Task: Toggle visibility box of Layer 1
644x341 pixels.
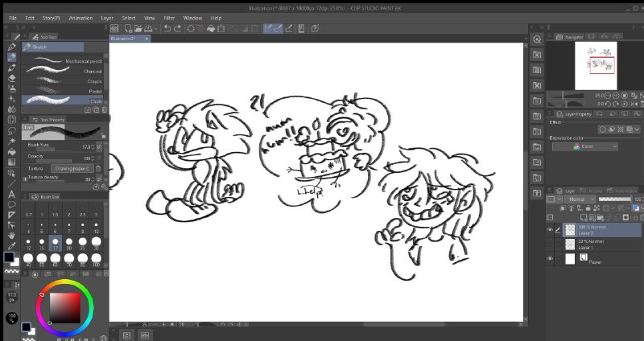Action: tap(550, 244)
